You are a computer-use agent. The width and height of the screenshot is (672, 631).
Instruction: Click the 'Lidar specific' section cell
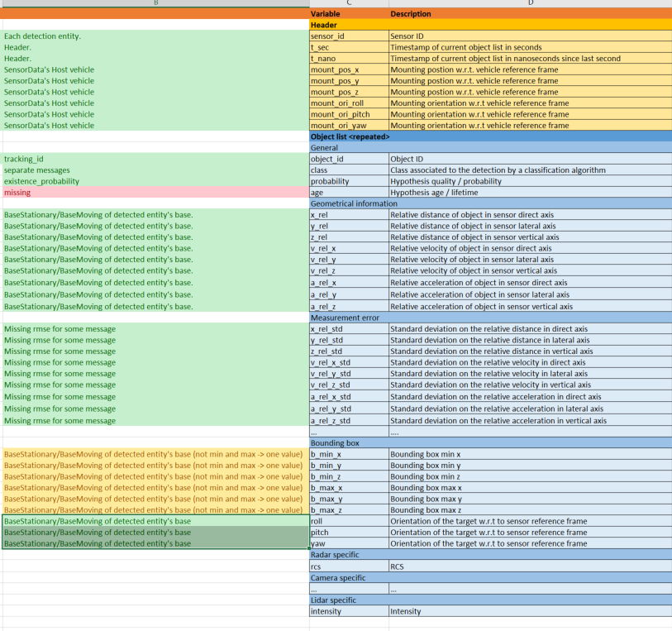coord(491,600)
